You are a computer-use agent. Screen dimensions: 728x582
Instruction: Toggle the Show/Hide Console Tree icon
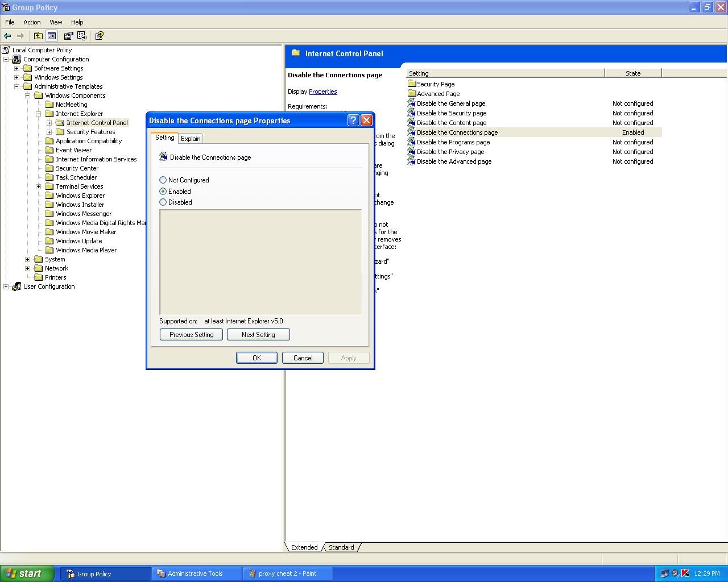(52, 36)
